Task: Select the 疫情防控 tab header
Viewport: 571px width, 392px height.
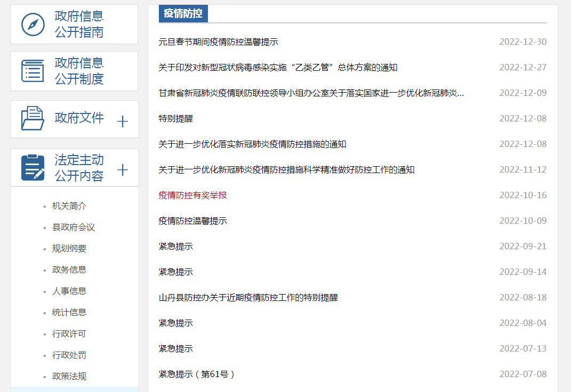Action: [183, 13]
